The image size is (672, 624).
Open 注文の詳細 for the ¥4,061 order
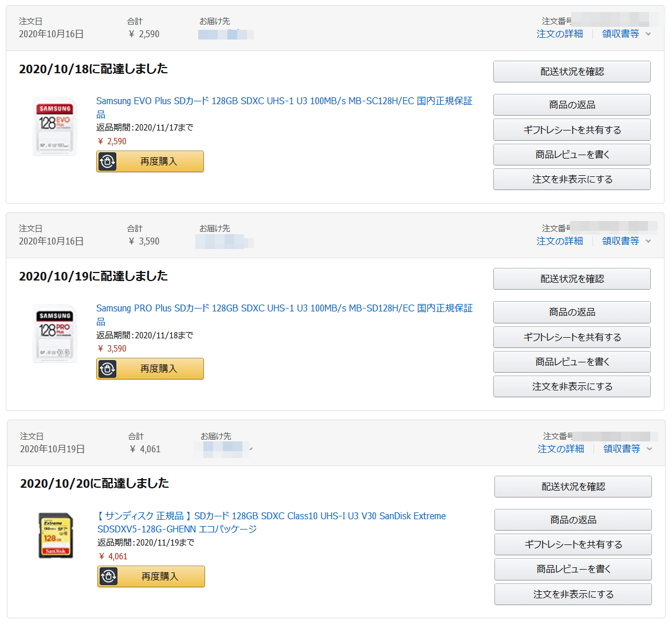pos(560,449)
